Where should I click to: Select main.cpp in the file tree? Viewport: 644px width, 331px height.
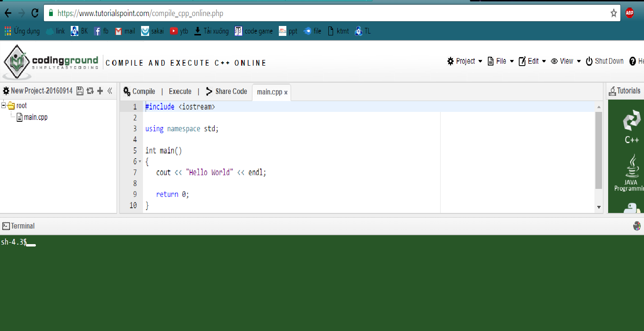35,117
